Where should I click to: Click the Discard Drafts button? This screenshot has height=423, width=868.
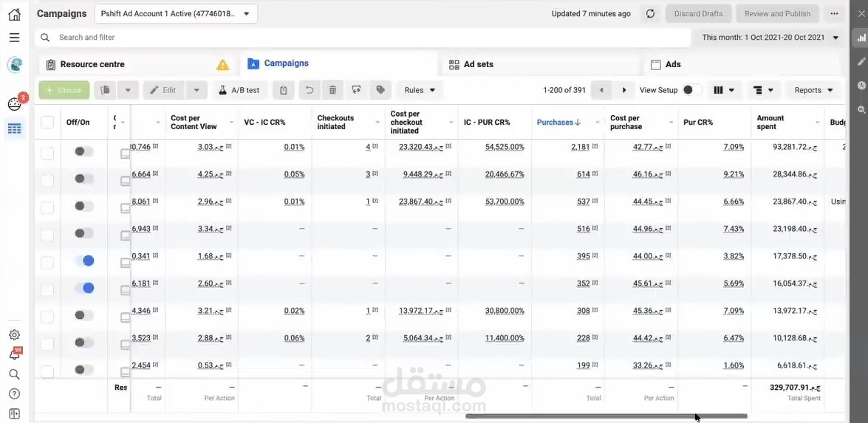(x=699, y=14)
